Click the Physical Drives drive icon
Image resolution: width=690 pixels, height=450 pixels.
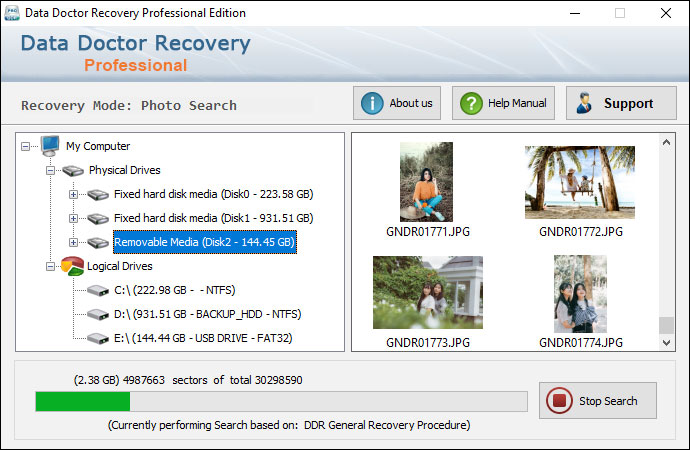point(74,170)
